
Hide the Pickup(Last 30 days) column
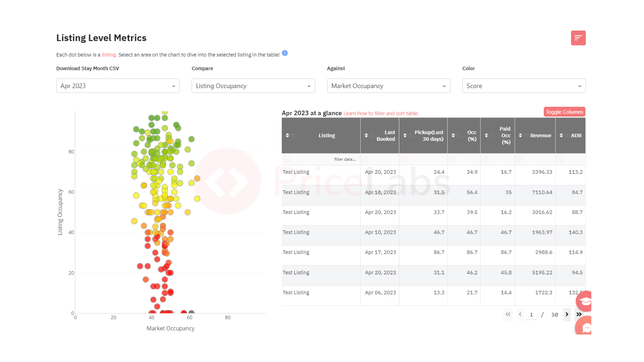[411, 136]
